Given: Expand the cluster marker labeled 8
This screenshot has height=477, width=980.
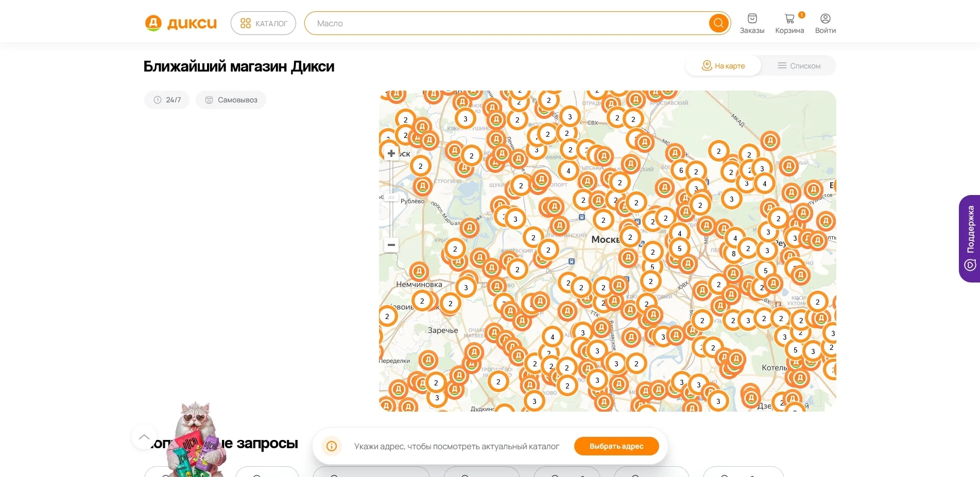Looking at the screenshot, I should tap(733, 253).
